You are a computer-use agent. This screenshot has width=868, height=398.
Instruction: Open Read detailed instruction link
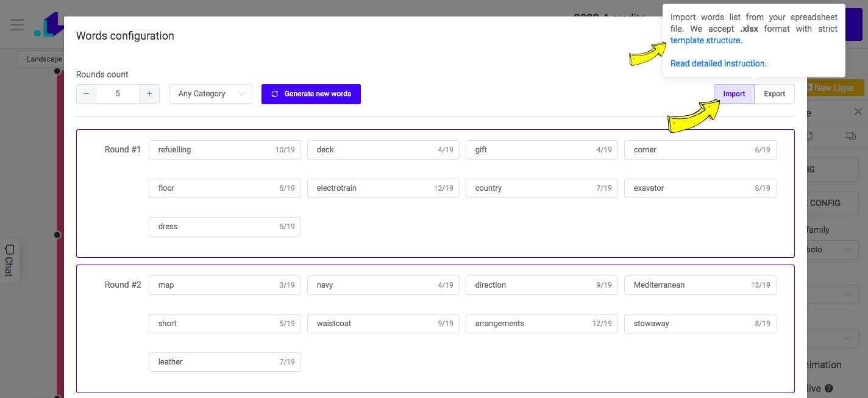click(718, 63)
